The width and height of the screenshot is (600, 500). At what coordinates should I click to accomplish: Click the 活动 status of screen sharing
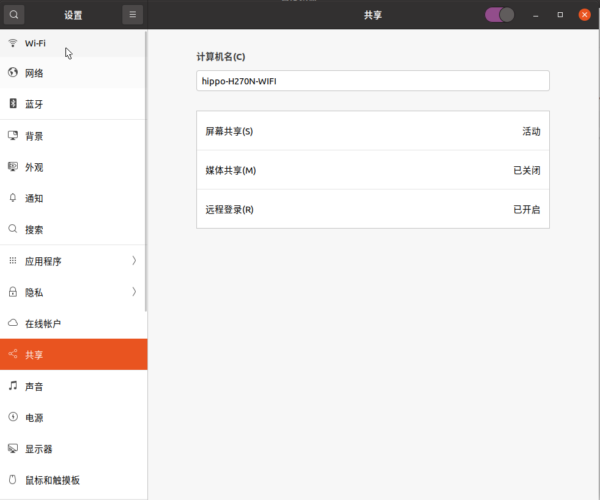pyautogui.click(x=531, y=131)
